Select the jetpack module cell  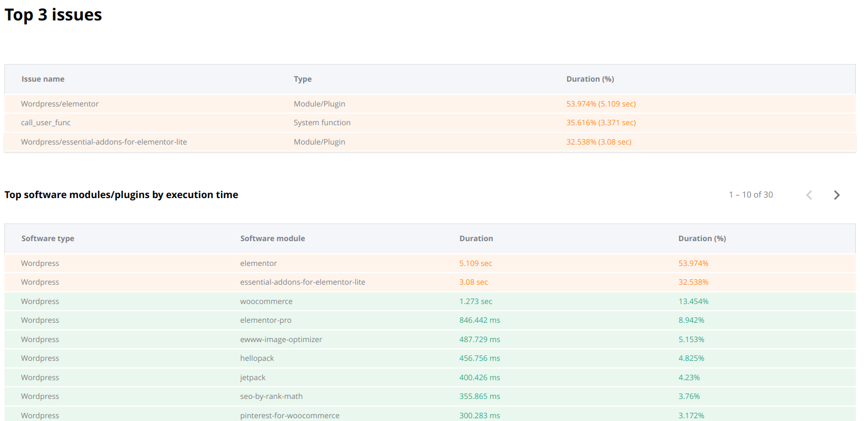tap(253, 377)
